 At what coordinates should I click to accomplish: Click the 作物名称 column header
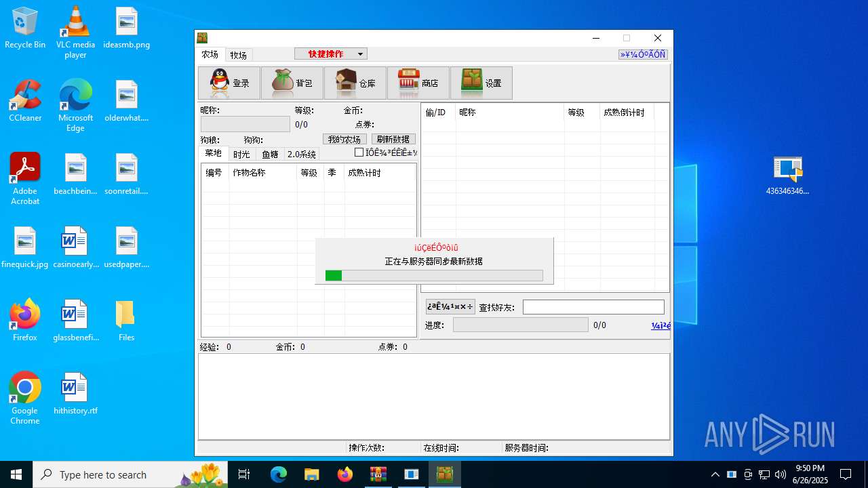coord(263,173)
